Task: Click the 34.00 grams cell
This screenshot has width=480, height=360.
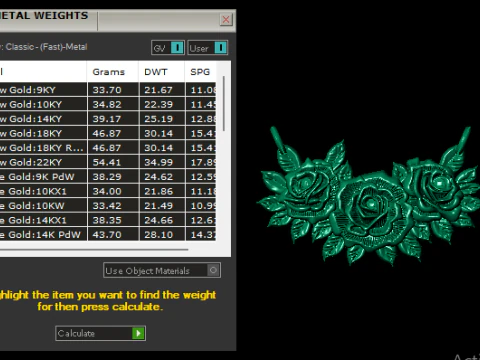Action: point(113,191)
